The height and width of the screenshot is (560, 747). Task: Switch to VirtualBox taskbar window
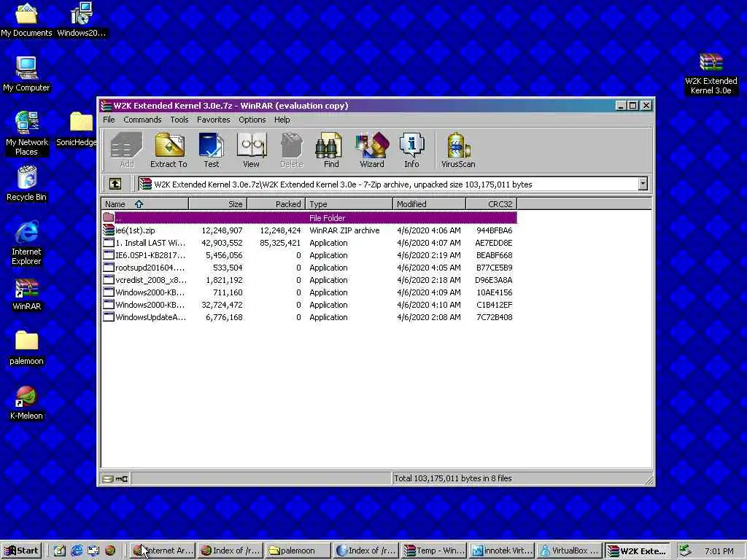tap(570, 551)
